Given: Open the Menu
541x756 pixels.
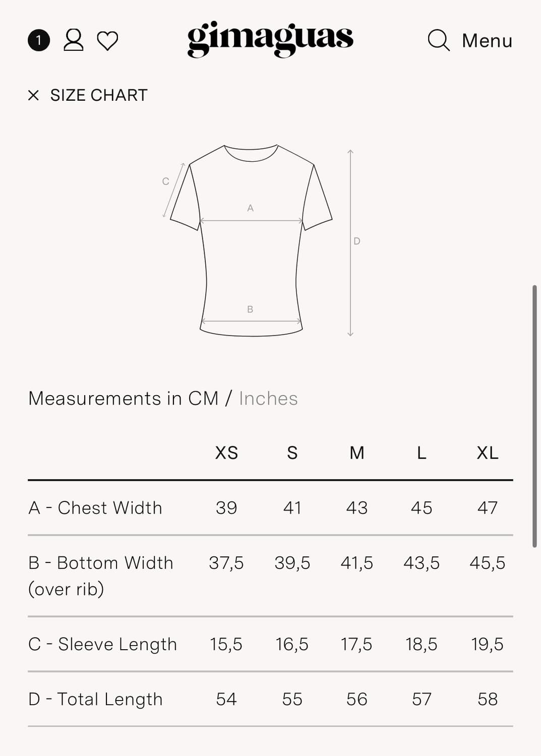Looking at the screenshot, I should point(487,41).
